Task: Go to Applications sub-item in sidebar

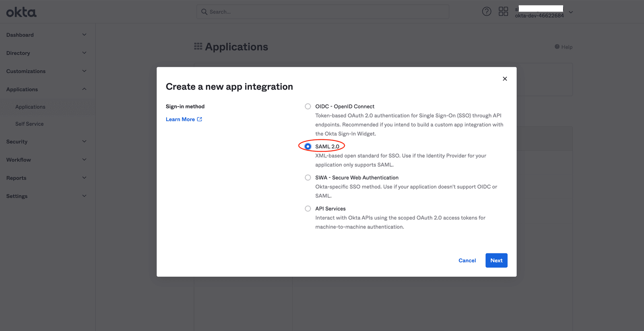Action: point(30,107)
